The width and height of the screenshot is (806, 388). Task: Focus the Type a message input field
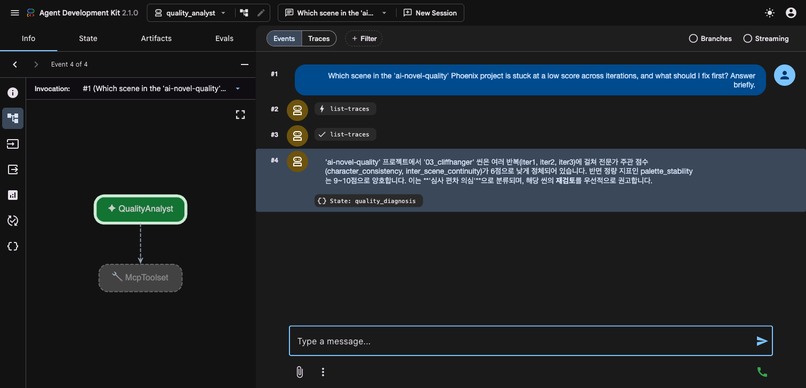[x=530, y=341]
